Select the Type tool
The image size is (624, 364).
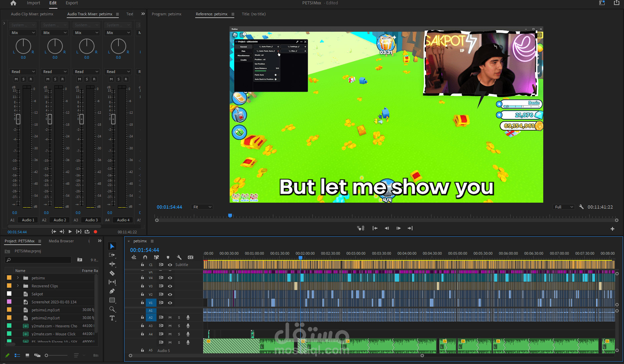point(112,318)
